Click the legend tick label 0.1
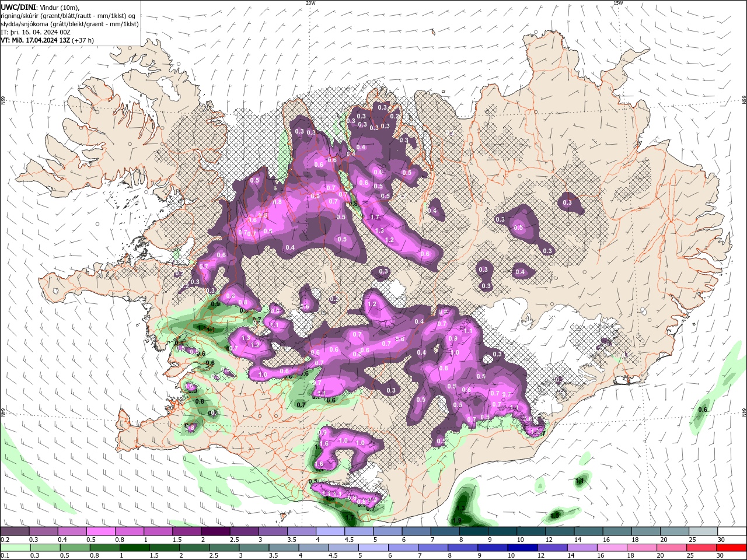747x560 pixels. click(5, 555)
